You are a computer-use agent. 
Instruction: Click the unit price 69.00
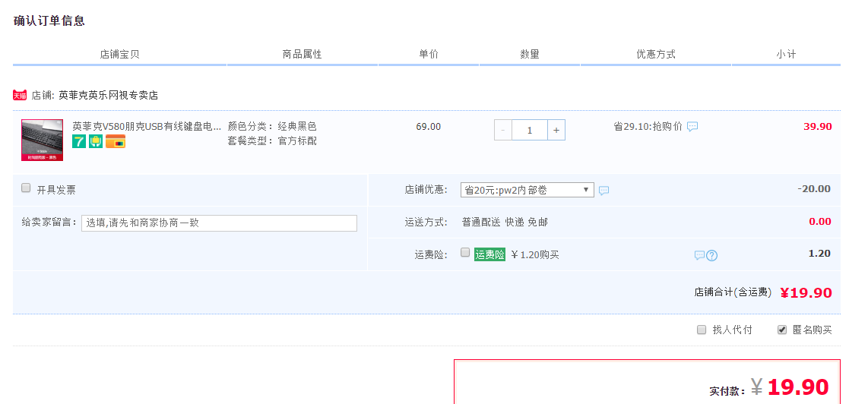[429, 127]
